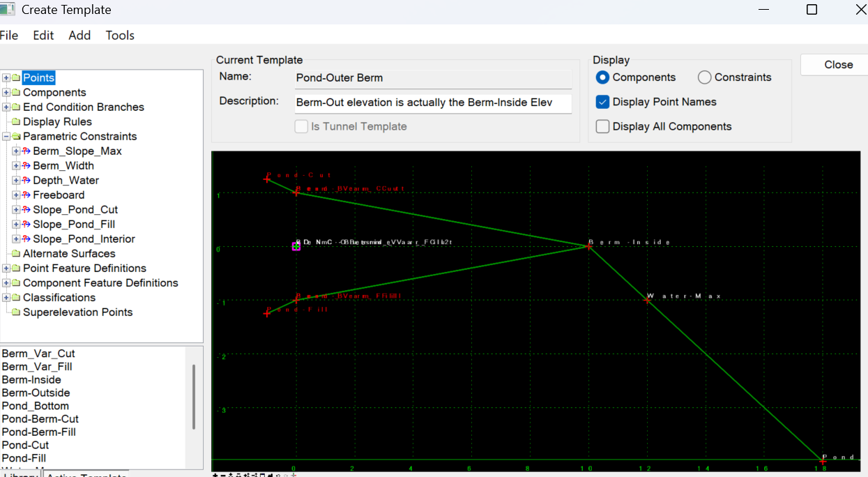Uncheck the Display Point Names checkbox
Image resolution: width=868 pixels, height=477 pixels.
[603, 103]
